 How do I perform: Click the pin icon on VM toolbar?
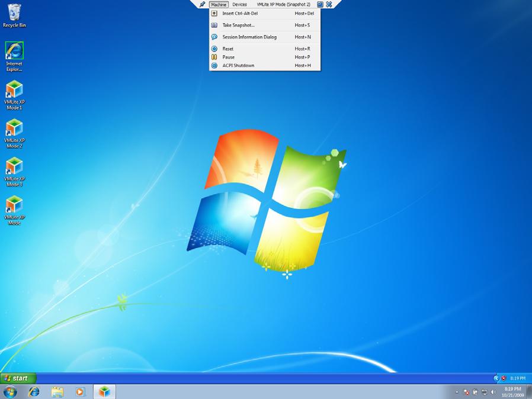pyautogui.click(x=202, y=4)
